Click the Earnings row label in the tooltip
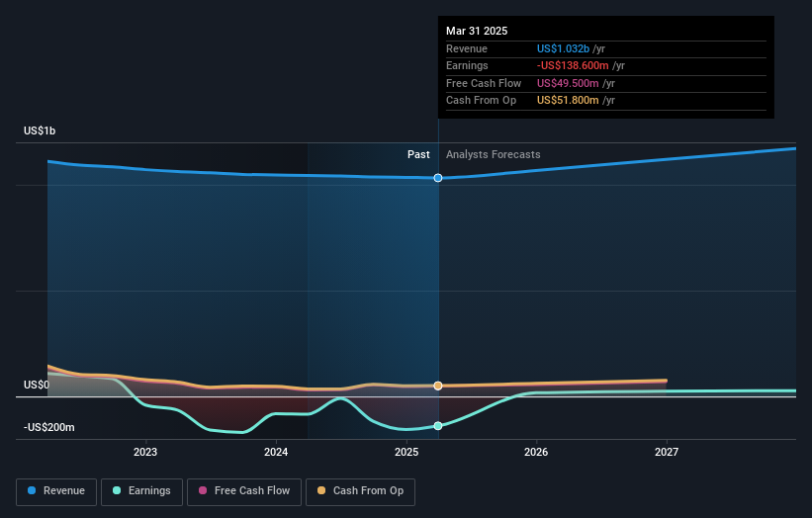This screenshot has width=812, height=518. pos(467,65)
